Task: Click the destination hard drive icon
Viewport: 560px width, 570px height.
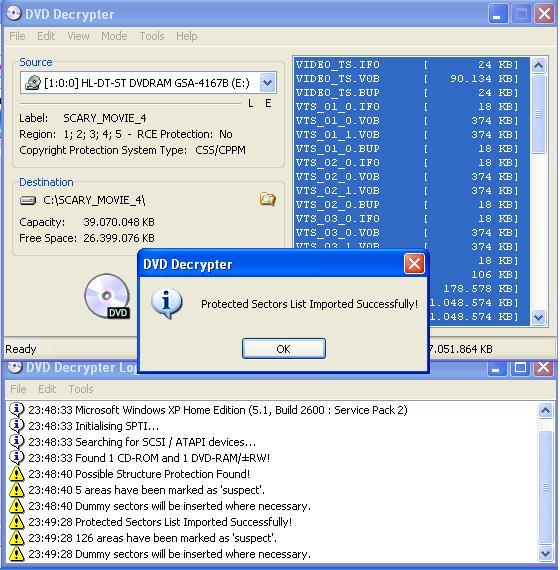Action: tap(28, 200)
